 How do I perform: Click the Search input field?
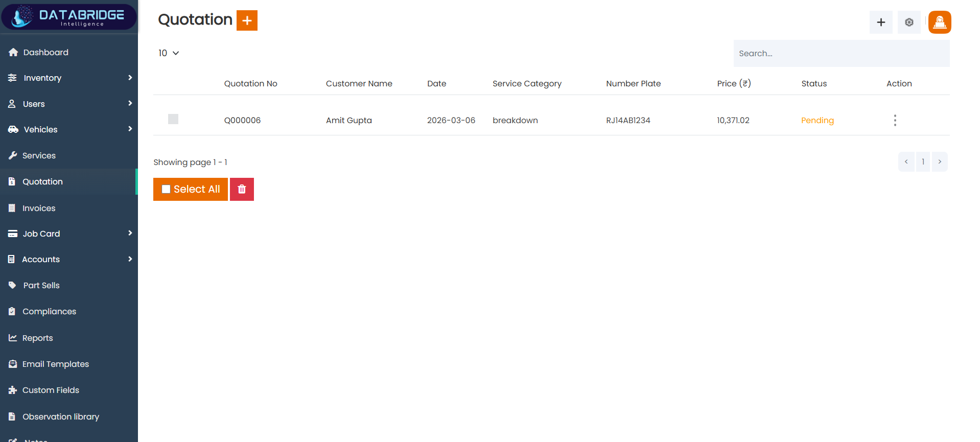842,53
